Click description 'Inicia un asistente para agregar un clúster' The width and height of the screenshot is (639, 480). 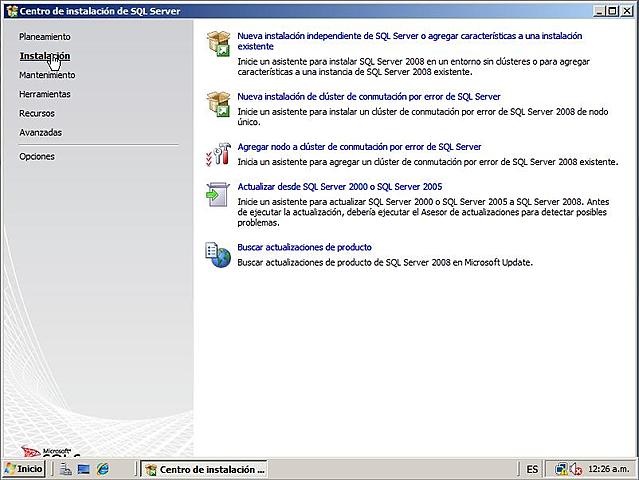pos(427,162)
